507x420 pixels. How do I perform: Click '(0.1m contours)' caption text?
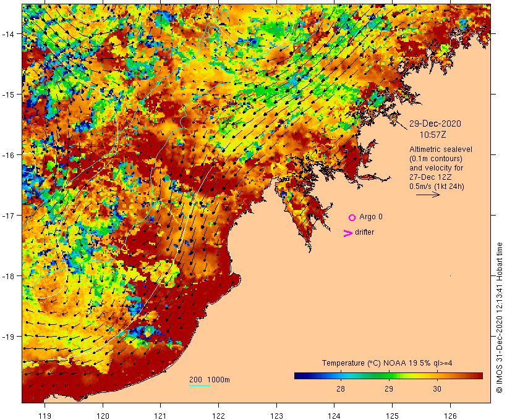pos(436,159)
